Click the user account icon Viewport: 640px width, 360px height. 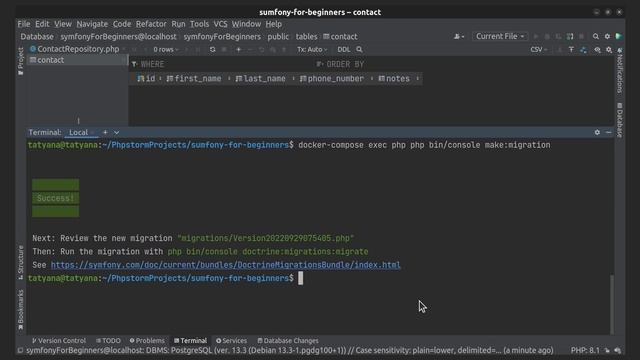pos(459,36)
